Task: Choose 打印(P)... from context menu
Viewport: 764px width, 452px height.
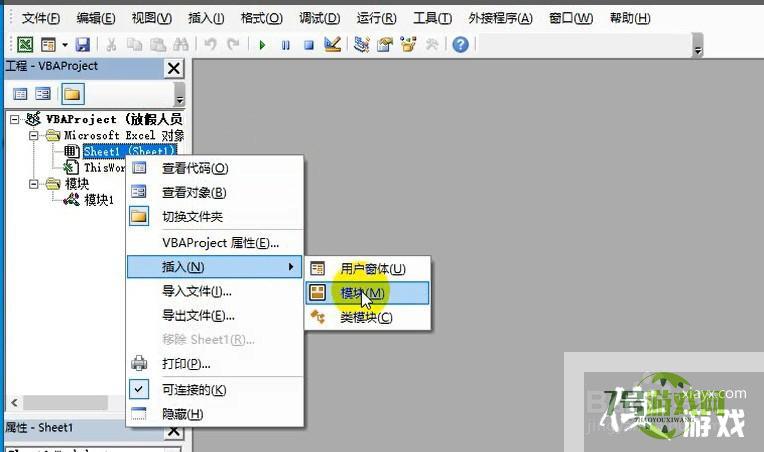Action: pyautogui.click(x=215, y=364)
